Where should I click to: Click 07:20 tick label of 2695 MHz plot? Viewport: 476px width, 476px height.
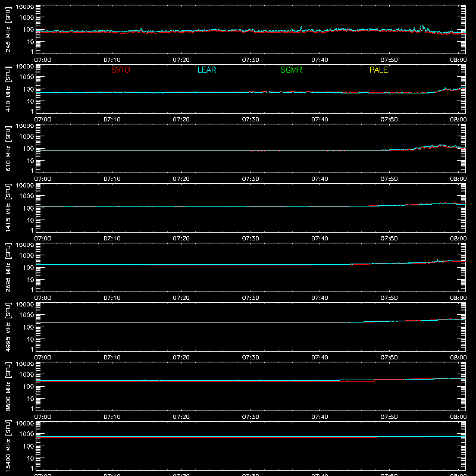181,298
